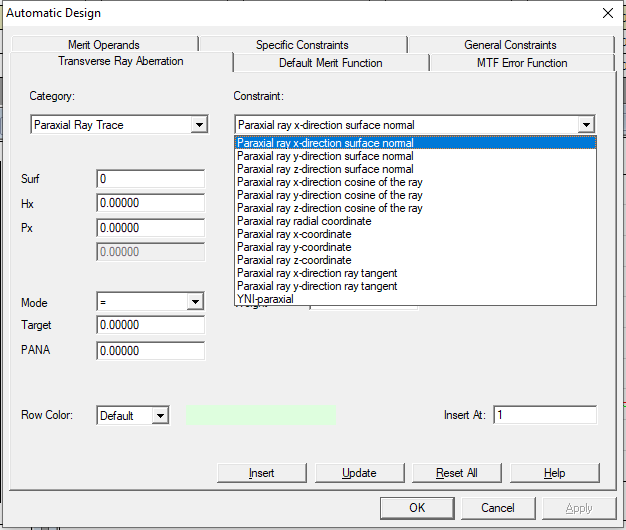This screenshot has height=530, width=626.
Task: Select Paraxial ray y-direction cosine of the ray
Action: pyautogui.click(x=415, y=195)
